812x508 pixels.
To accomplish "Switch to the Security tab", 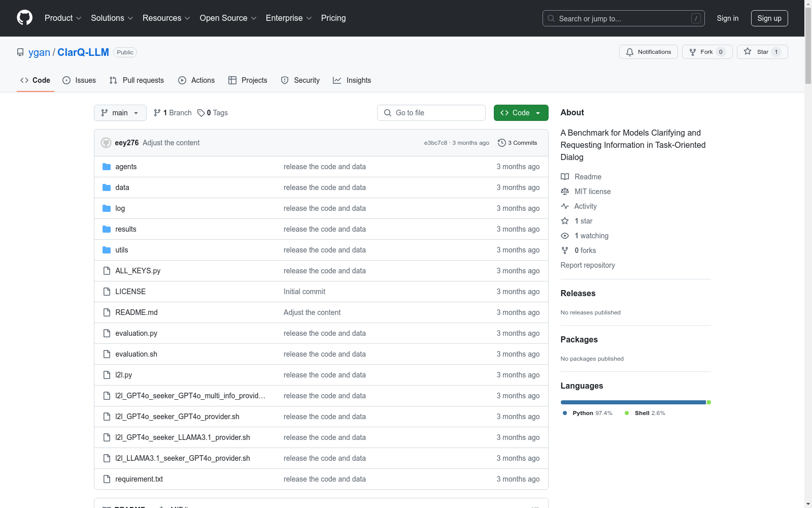I will coord(300,80).
